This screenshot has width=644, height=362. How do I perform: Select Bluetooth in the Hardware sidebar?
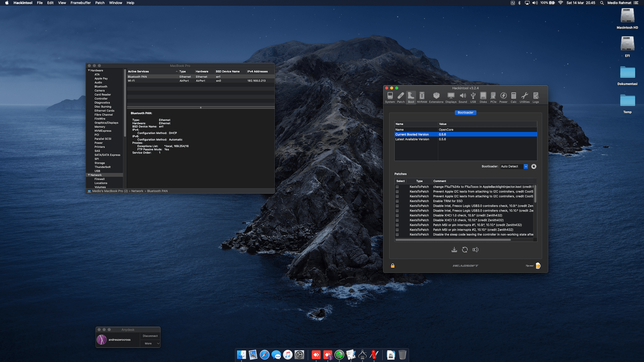coord(101,86)
